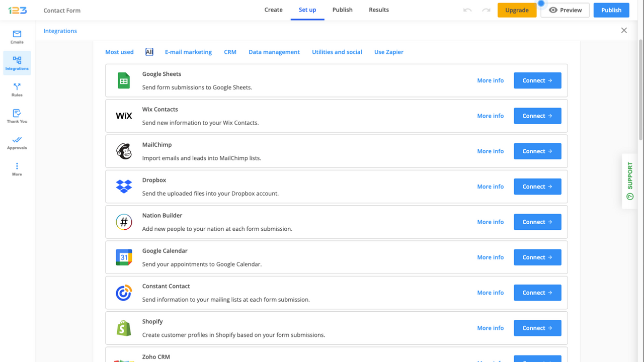This screenshot has width=644, height=362.
Task: Filter integrations by CRM
Action: pyautogui.click(x=230, y=52)
